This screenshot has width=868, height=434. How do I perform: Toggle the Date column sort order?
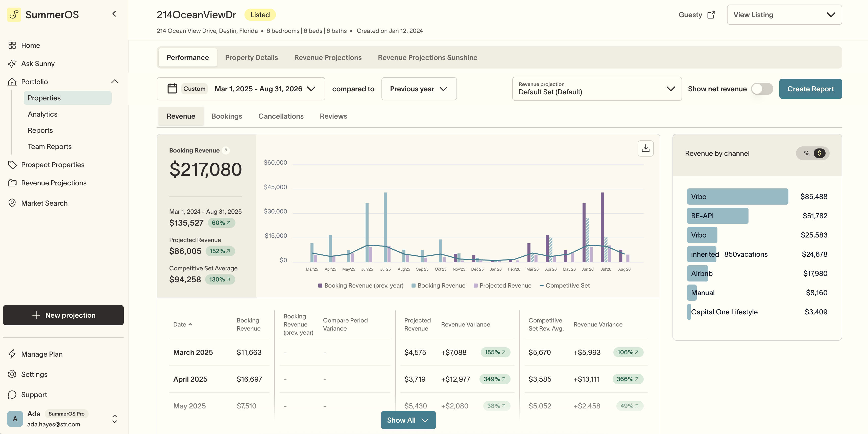click(183, 324)
